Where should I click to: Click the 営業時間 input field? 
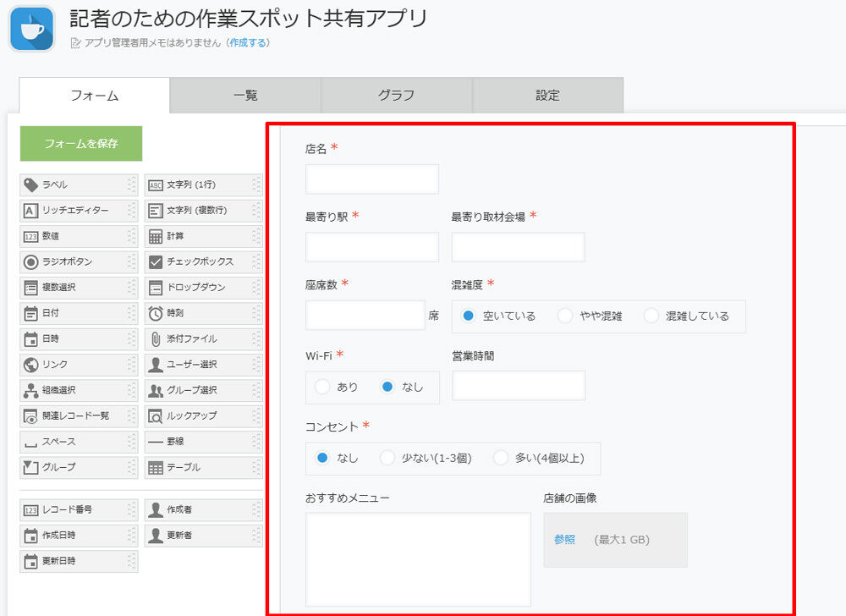(519, 386)
